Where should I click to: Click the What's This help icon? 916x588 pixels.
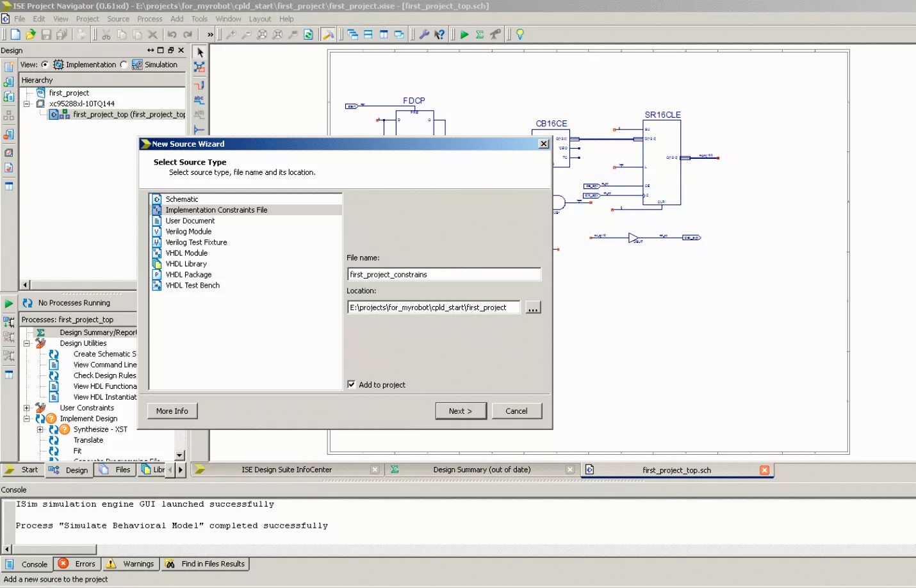[x=439, y=35]
